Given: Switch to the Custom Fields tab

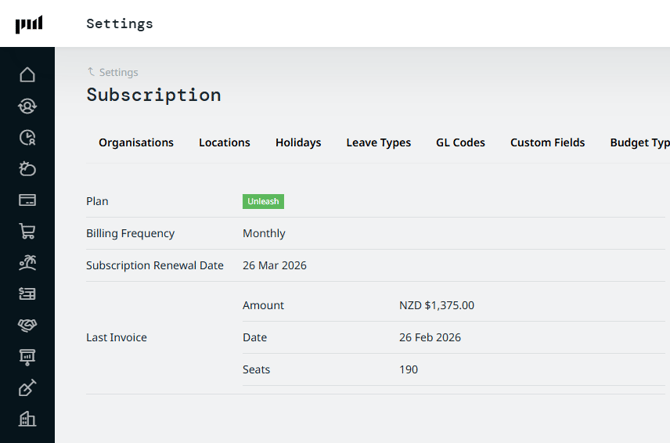Looking at the screenshot, I should [547, 143].
